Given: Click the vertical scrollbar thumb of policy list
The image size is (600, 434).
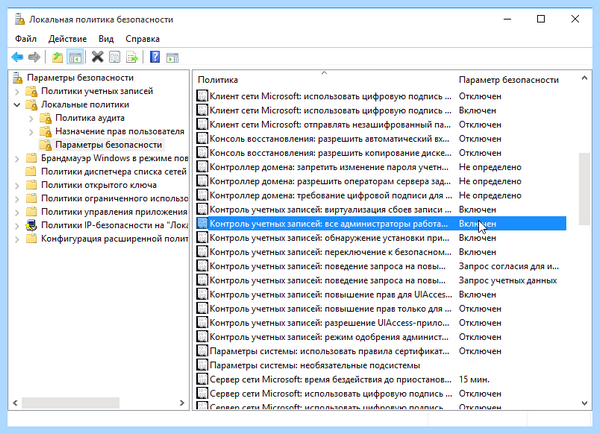Looking at the screenshot, I should point(584,189).
